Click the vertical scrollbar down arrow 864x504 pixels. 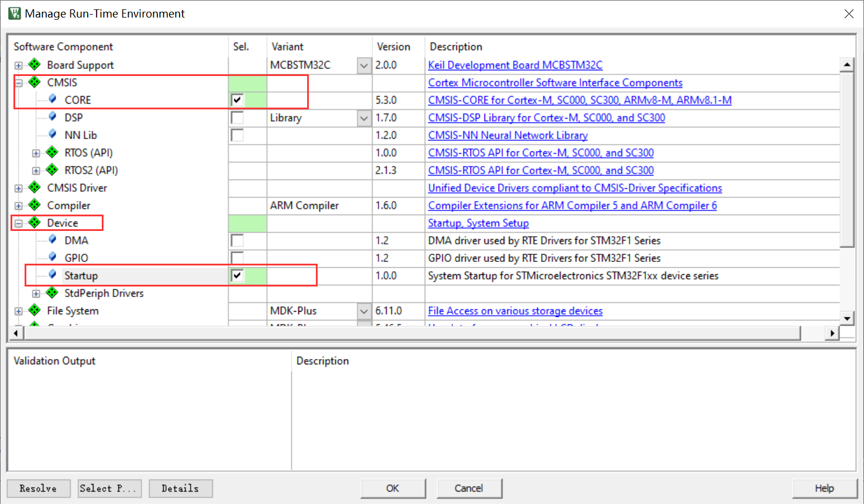click(847, 319)
